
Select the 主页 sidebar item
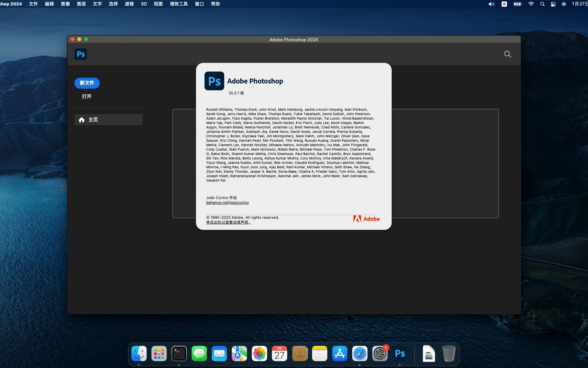coord(109,120)
